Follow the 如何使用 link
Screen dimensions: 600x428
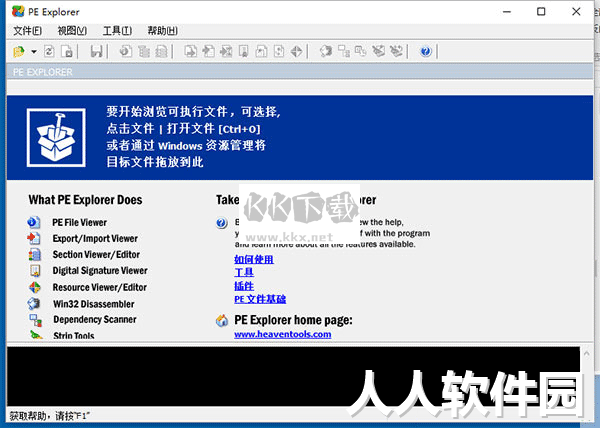coord(254,260)
